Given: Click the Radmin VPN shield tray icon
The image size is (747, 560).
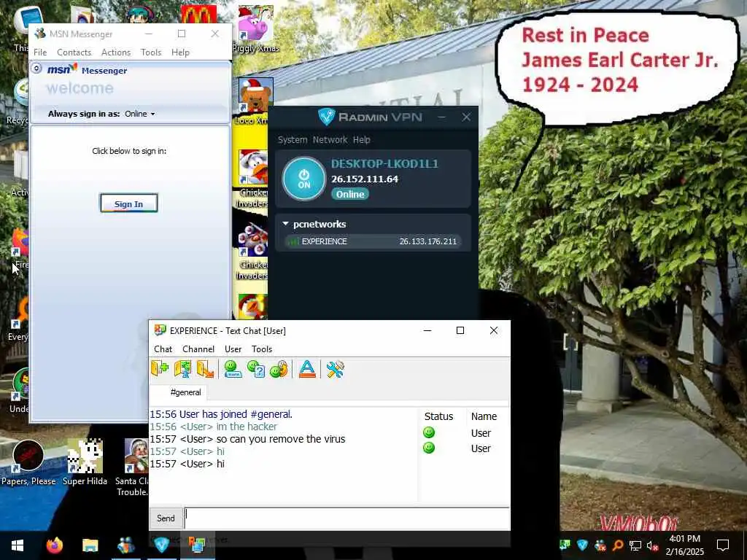Looking at the screenshot, I should 582,545.
